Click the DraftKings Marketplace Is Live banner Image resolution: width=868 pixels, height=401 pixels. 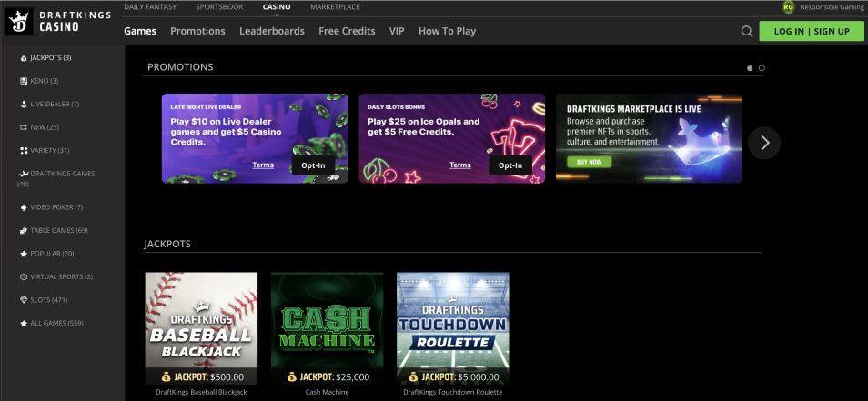click(649, 138)
